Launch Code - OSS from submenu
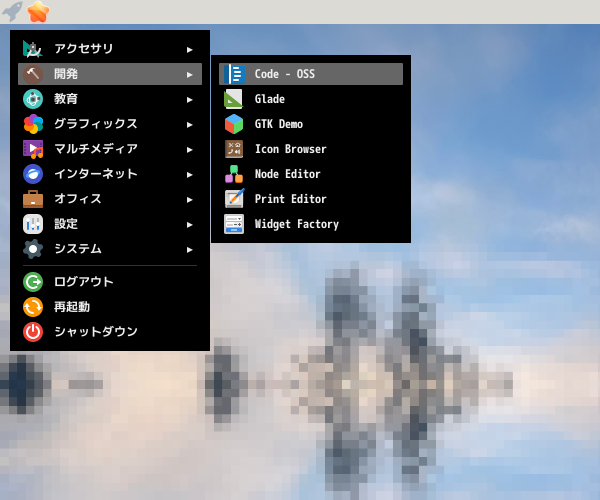This screenshot has height=500, width=600. pyautogui.click(x=311, y=74)
